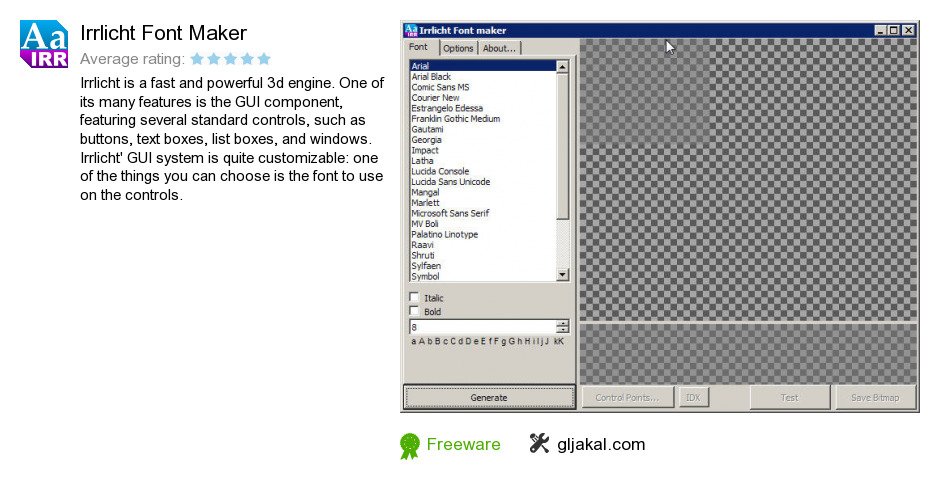Increase font size with the up spinner

562,323
